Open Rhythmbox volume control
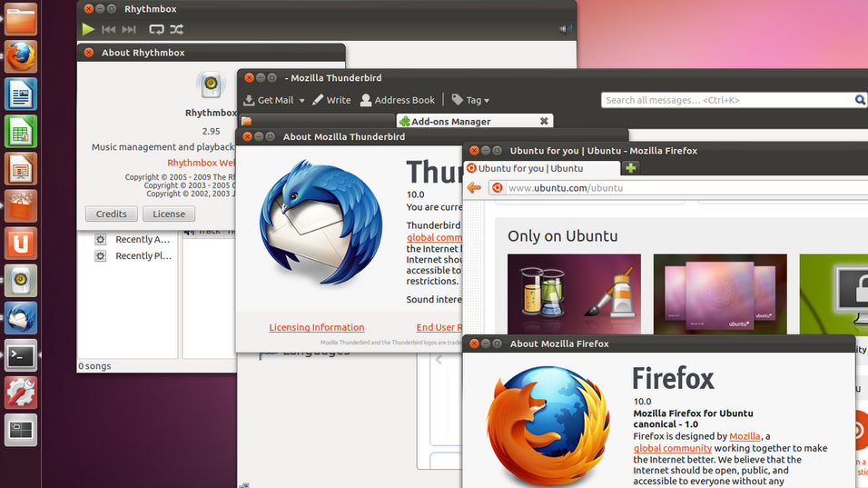The height and width of the screenshot is (488, 868). coord(565,29)
